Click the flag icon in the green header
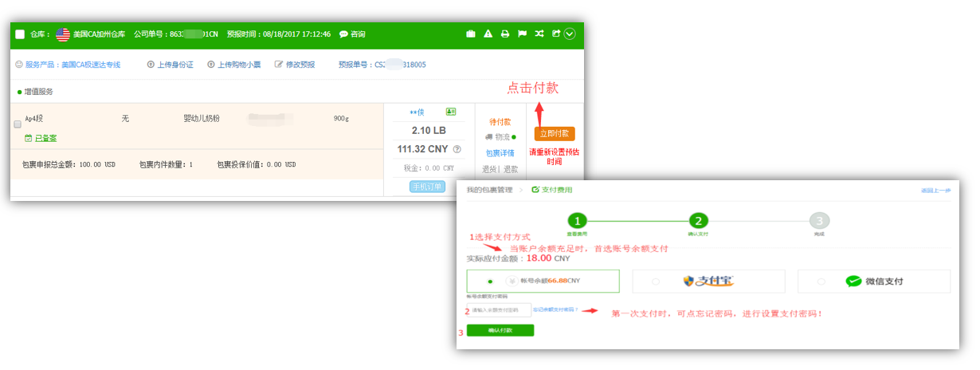980x370 pixels. (x=523, y=33)
